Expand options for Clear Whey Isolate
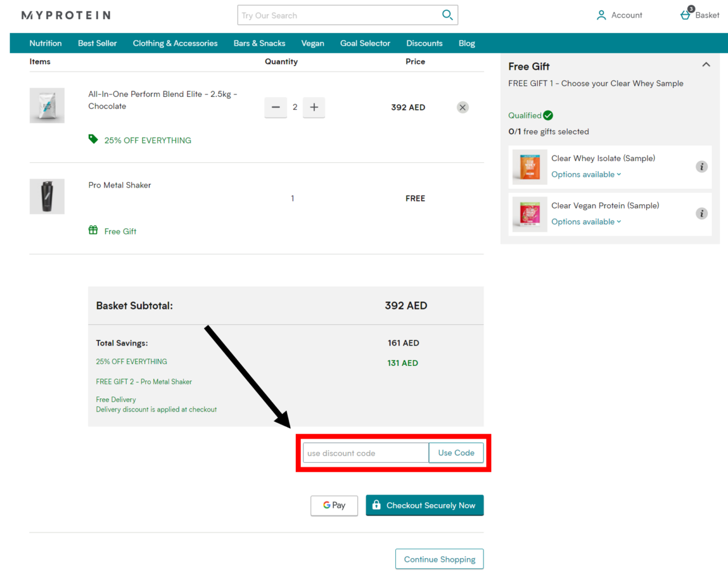This screenshot has width=728, height=577. 586,175
